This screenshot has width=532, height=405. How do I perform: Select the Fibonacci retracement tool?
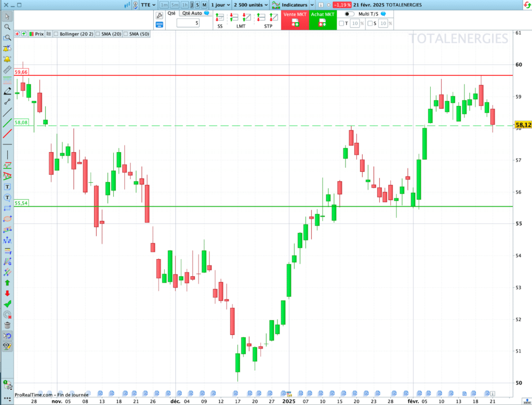pos(7,251)
